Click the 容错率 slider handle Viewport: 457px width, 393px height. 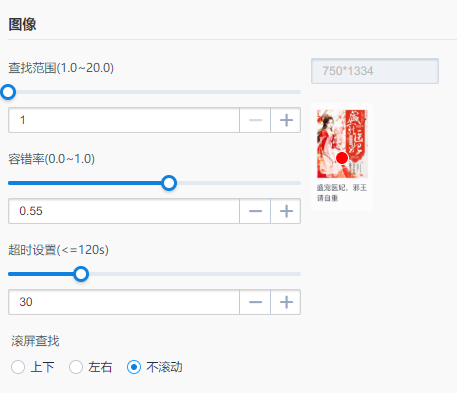point(169,183)
